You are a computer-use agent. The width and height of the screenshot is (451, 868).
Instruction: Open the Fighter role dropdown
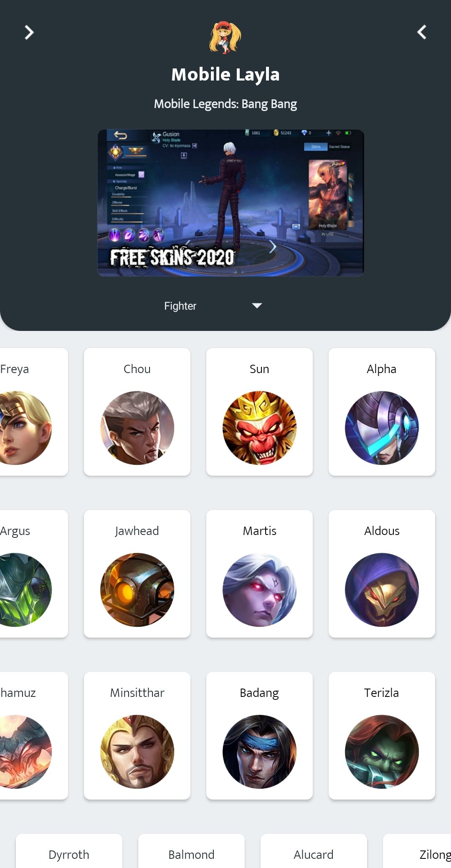(213, 306)
